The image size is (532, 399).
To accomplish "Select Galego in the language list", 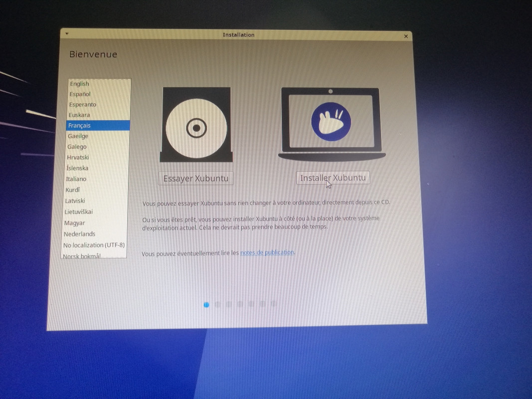I will (97, 147).
